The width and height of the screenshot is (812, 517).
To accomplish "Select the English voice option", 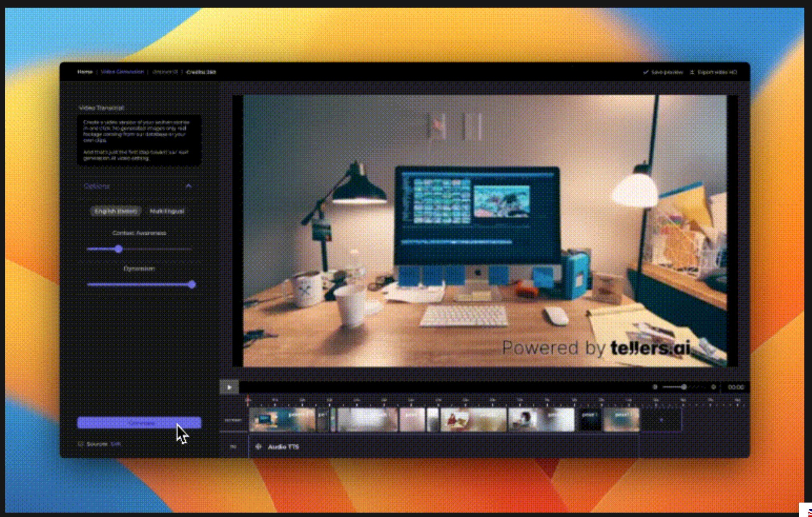I will pyautogui.click(x=116, y=211).
